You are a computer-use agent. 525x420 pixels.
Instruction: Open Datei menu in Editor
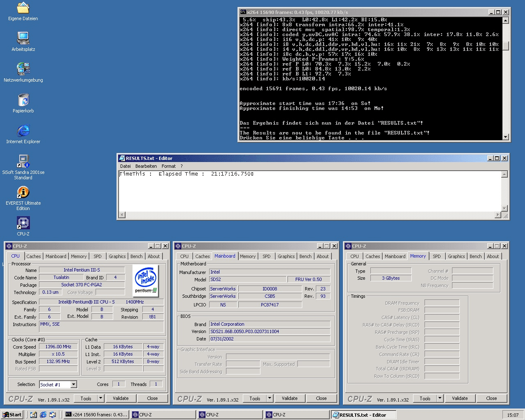tap(126, 166)
